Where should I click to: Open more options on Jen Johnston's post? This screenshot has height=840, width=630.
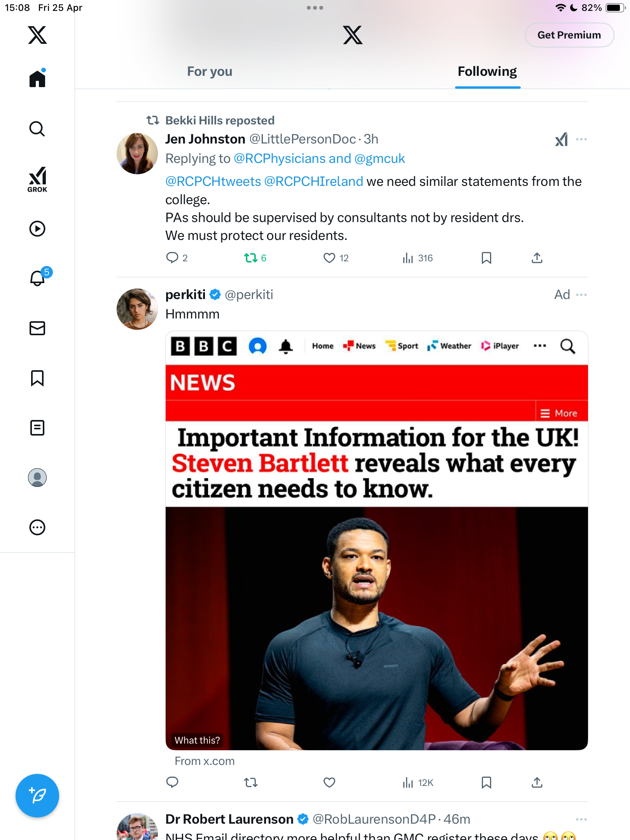pos(581,139)
